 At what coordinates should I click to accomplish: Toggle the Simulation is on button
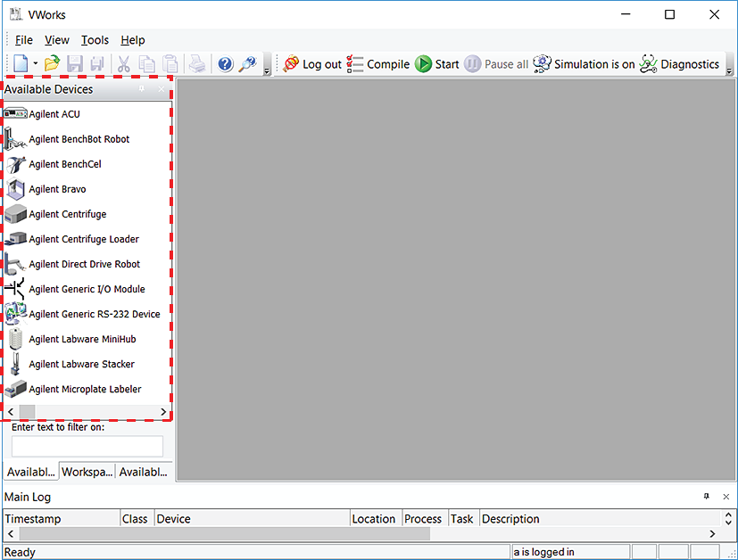[584, 64]
